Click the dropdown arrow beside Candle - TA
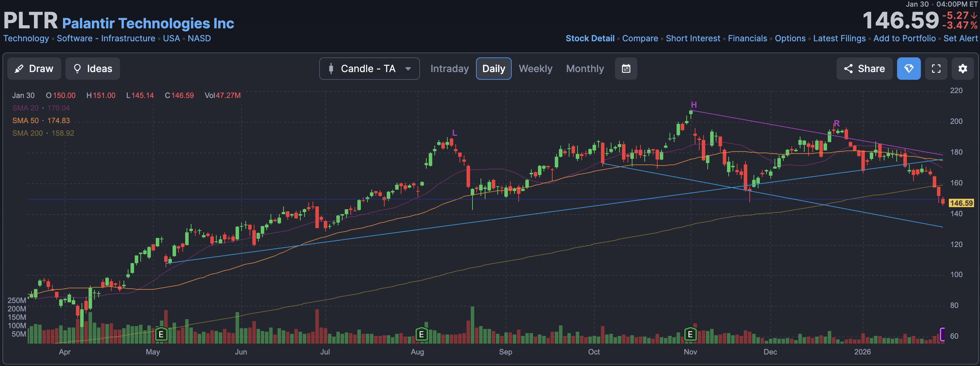Image resolution: width=980 pixels, height=366 pixels. pyautogui.click(x=408, y=69)
